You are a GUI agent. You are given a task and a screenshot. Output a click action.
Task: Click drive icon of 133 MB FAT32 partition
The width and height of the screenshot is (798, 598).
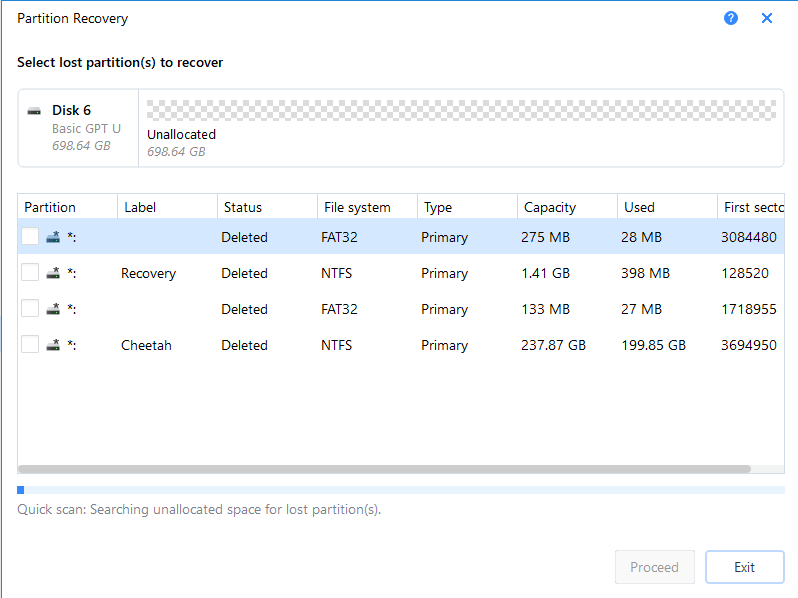pos(53,309)
